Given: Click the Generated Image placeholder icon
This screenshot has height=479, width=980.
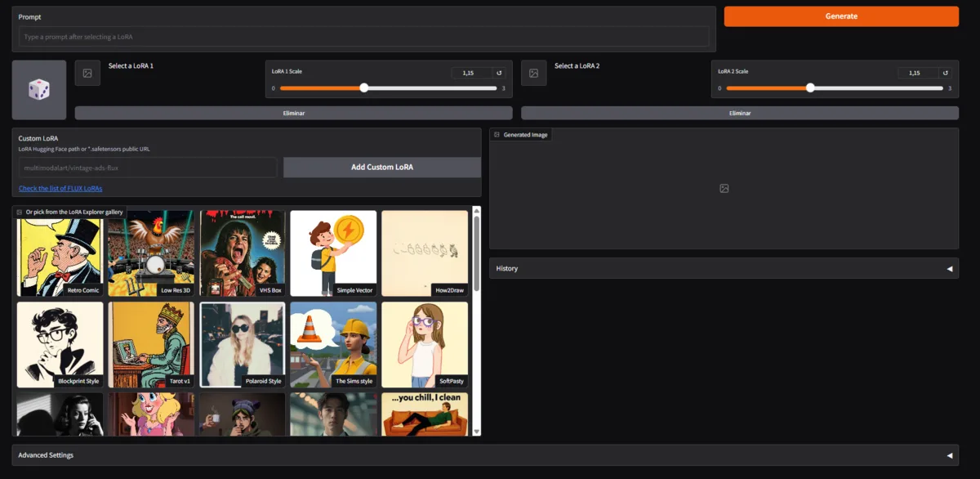Looking at the screenshot, I should [724, 188].
